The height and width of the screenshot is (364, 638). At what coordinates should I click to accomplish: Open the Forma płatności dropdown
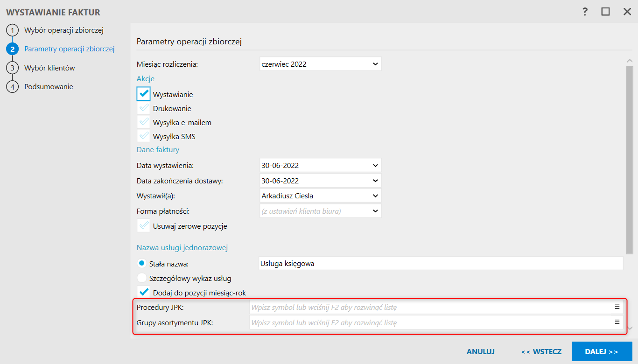[x=320, y=211]
